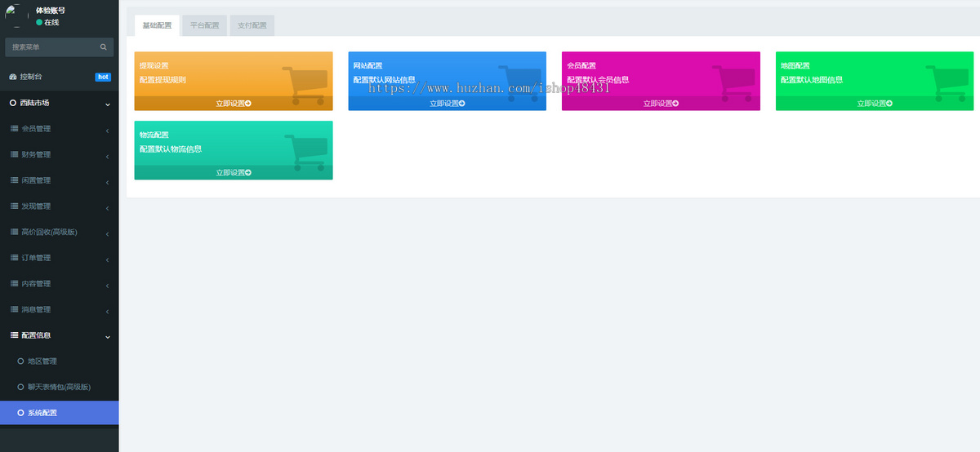
Task: Click the 搜索菜单 search input field
Action: click(x=52, y=47)
